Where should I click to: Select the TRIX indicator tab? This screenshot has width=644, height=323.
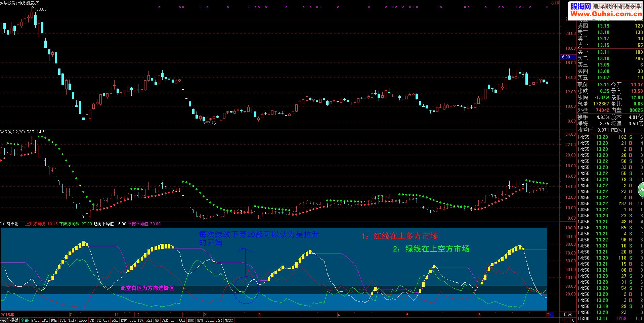point(72,320)
